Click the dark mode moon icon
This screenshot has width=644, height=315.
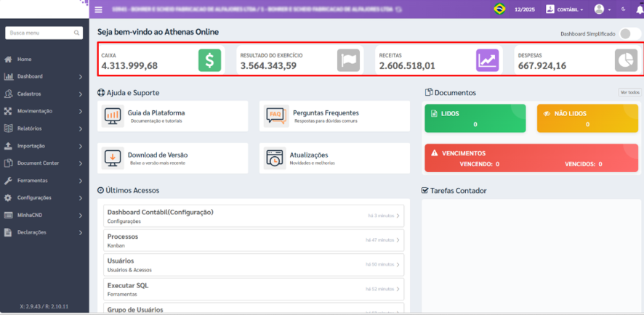click(624, 9)
